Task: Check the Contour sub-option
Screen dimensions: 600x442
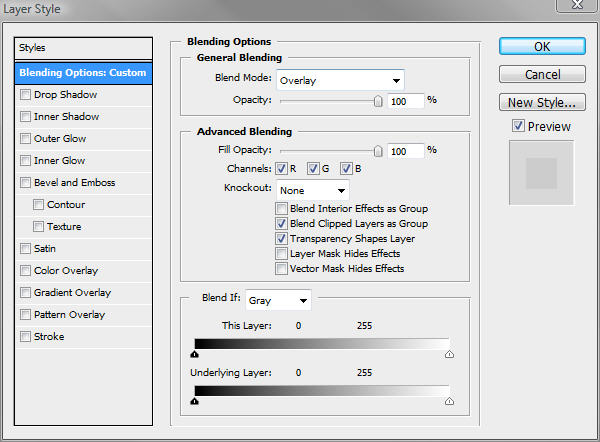Action: (x=38, y=205)
